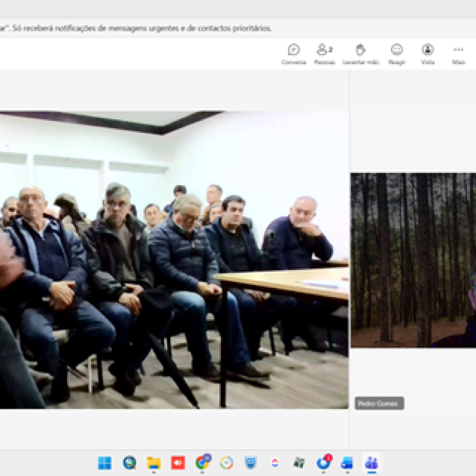The height and width of the screenshot is (476, 476).
Task: Open the taskbar app with red badge
Action: [x=323, y=463]
